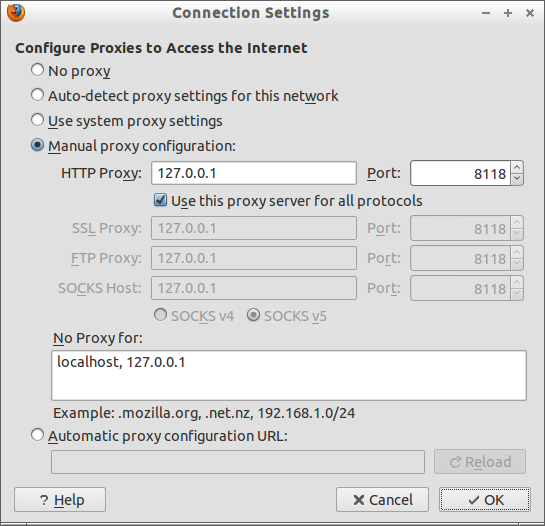Increase HTTP proxy port with up arrow
545x526 pixels.
517,168
